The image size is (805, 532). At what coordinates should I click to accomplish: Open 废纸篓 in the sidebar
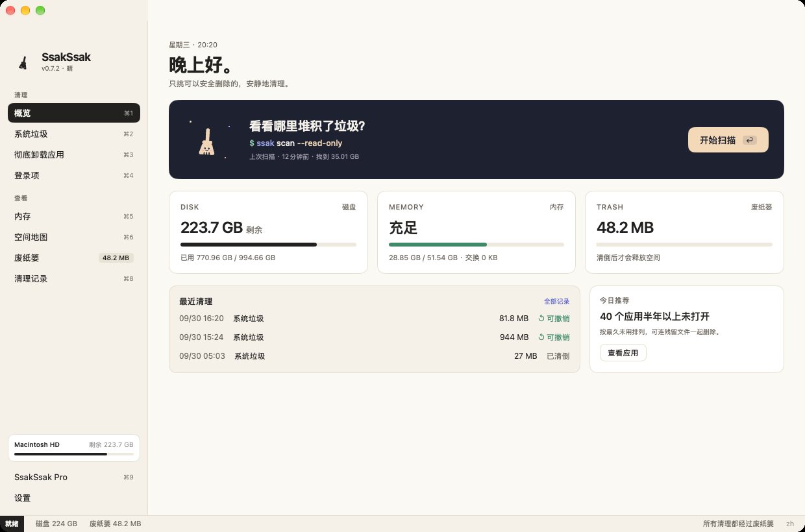click(74, 258)
